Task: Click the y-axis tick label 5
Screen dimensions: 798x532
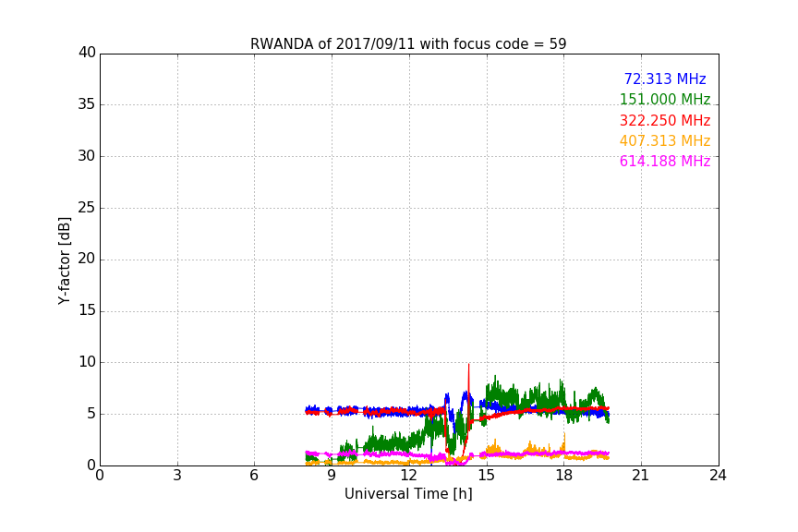Action: coord(91,414)
